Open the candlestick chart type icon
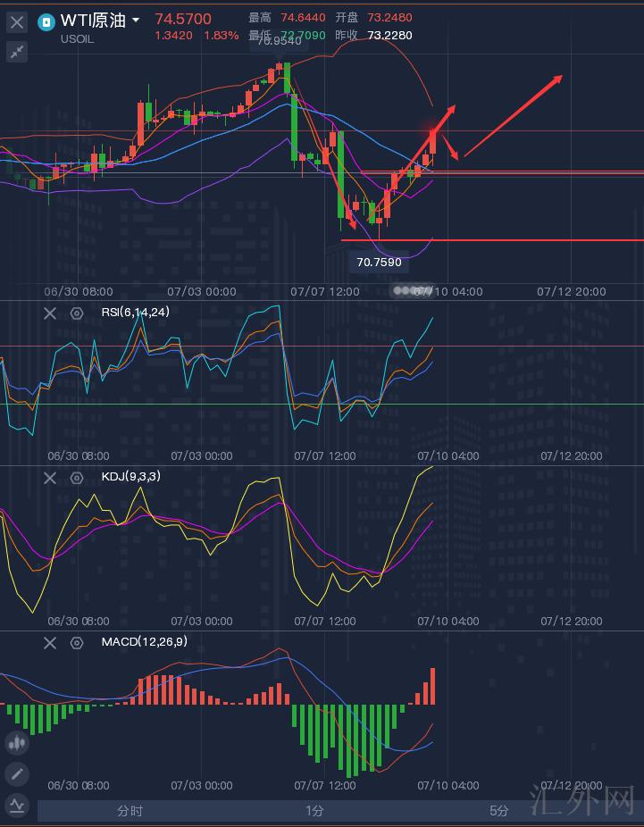Viewport: 644px width, 827px height. (16, 742)
